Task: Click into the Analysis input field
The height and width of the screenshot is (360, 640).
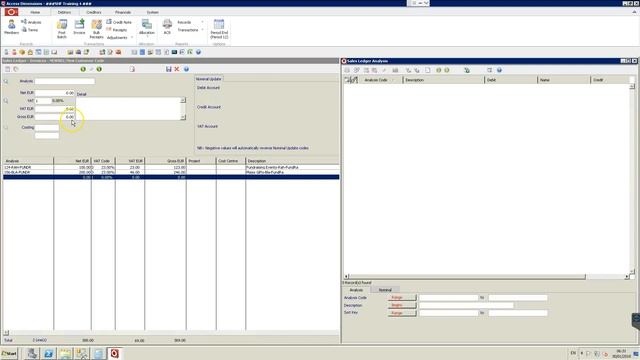Action: point(64,81)
